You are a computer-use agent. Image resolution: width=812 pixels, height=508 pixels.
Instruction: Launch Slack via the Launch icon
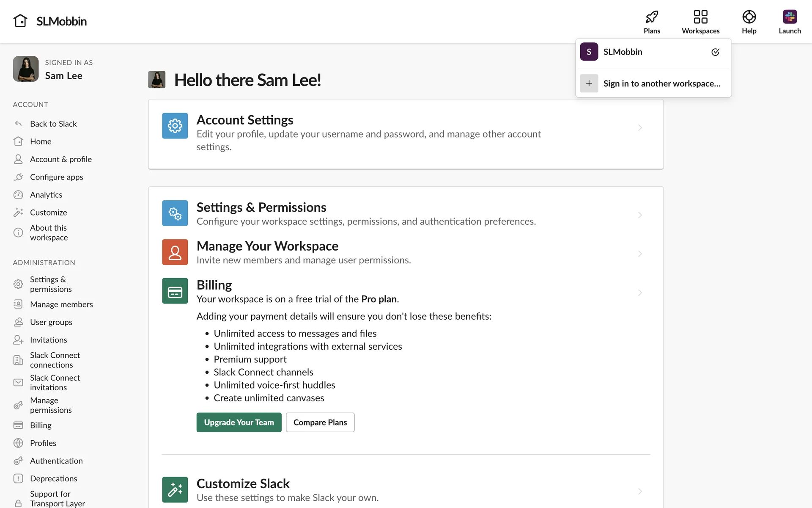790,17
